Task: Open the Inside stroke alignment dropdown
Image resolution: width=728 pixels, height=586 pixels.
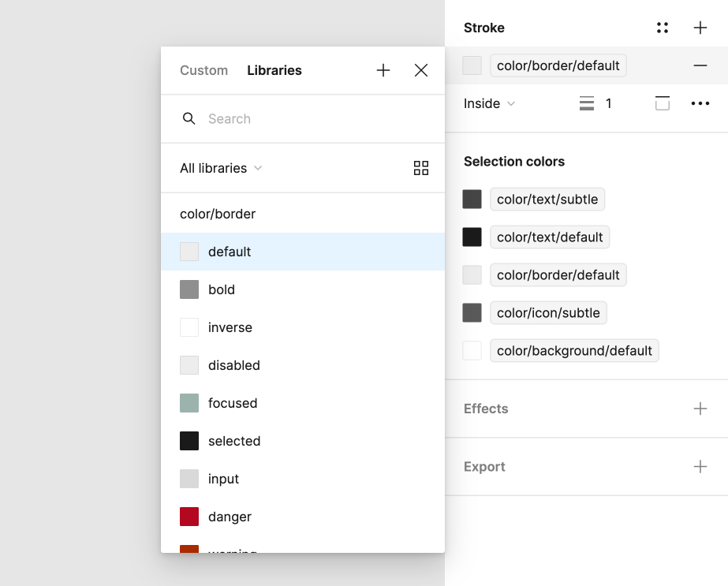Action: 489,103
